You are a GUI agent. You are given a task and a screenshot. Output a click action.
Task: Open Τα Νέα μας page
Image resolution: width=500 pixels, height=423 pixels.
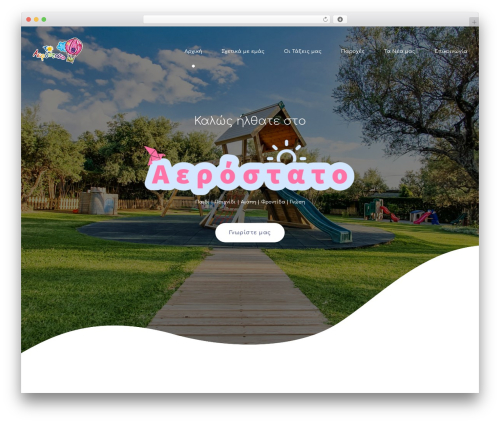(399, 51)
